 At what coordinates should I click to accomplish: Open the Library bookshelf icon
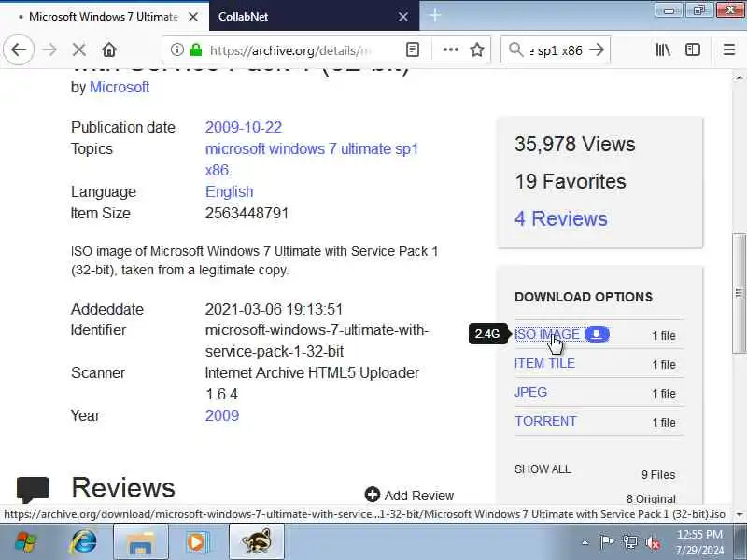point(663,49)
